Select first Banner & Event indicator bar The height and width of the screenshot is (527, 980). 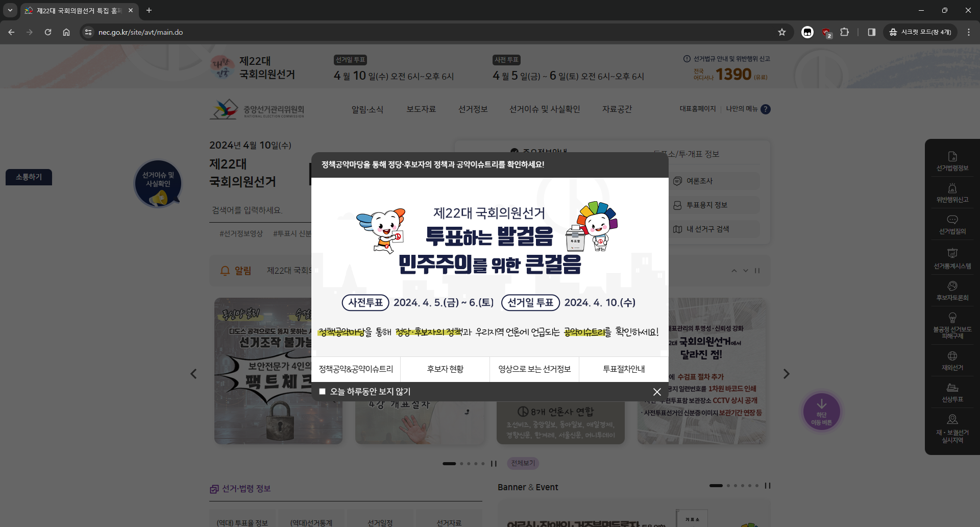coord(716,486)
